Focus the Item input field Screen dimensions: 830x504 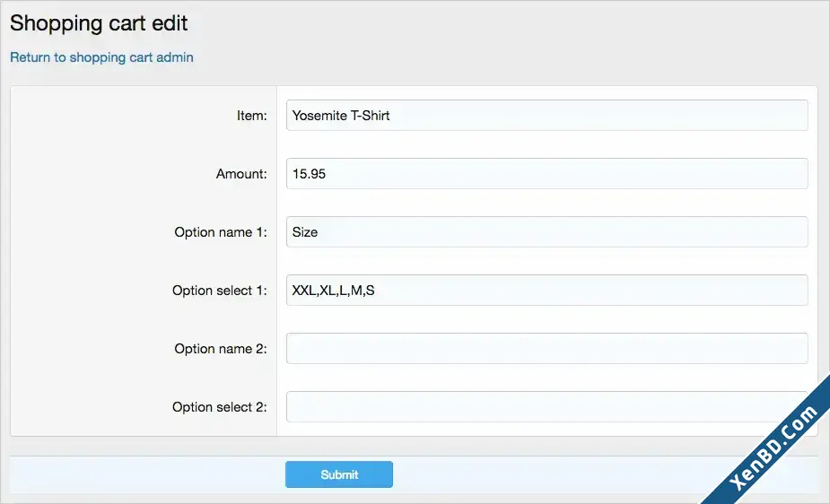[546, 116]
